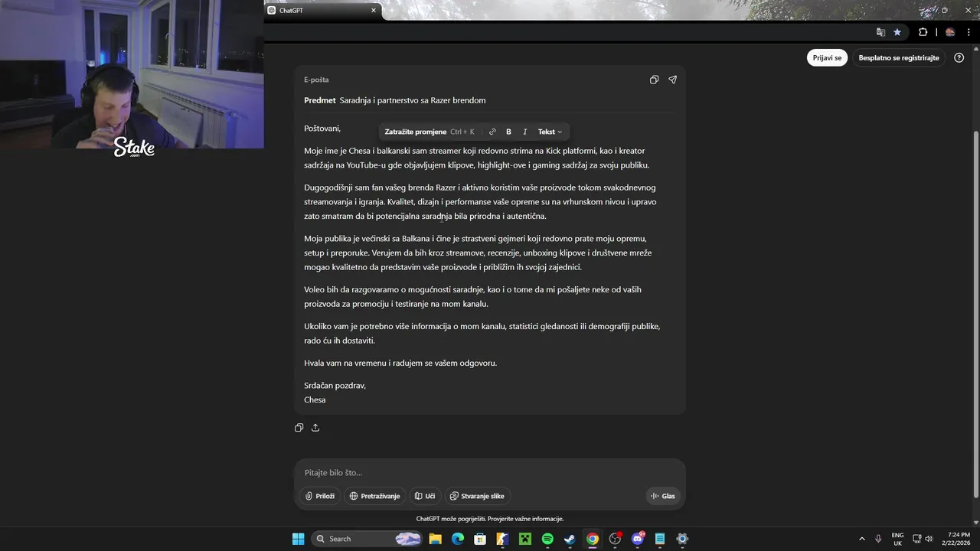Toggle bold formatting in the floating toolbar
The image size is (980, 551).
[x=508, y=132]
